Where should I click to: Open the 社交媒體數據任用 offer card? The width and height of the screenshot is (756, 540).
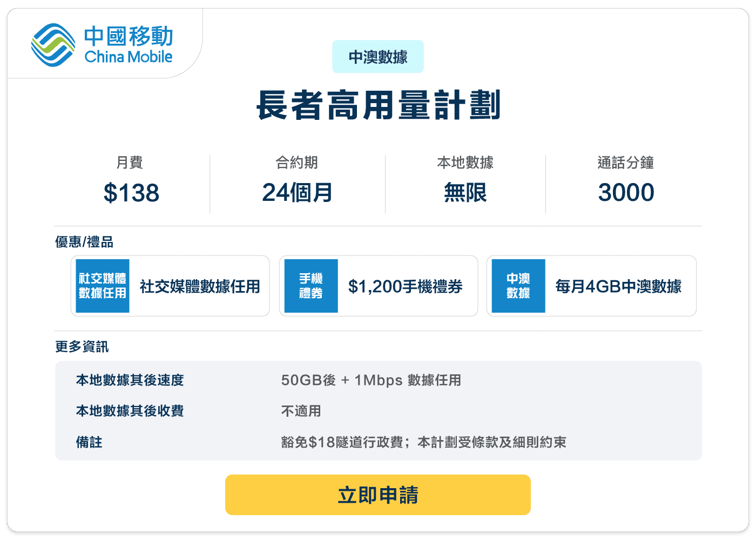pyautogui.click(x=170, y=286)
